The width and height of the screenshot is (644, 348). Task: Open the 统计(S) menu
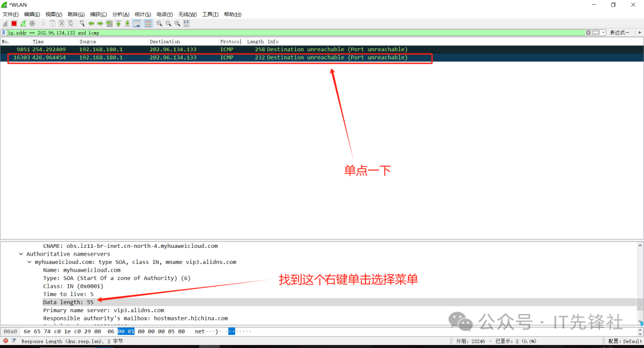143,14
